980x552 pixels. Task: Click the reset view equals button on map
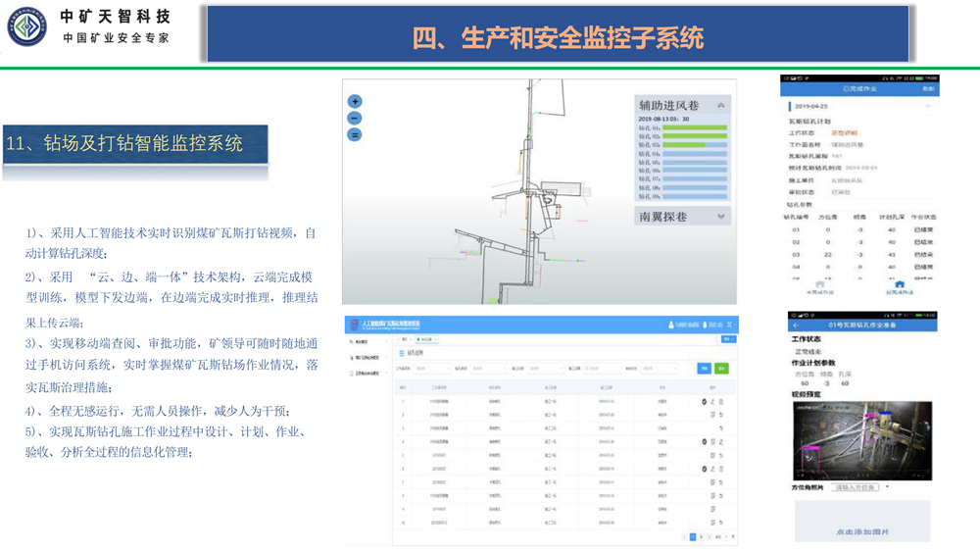coord(355,134)
